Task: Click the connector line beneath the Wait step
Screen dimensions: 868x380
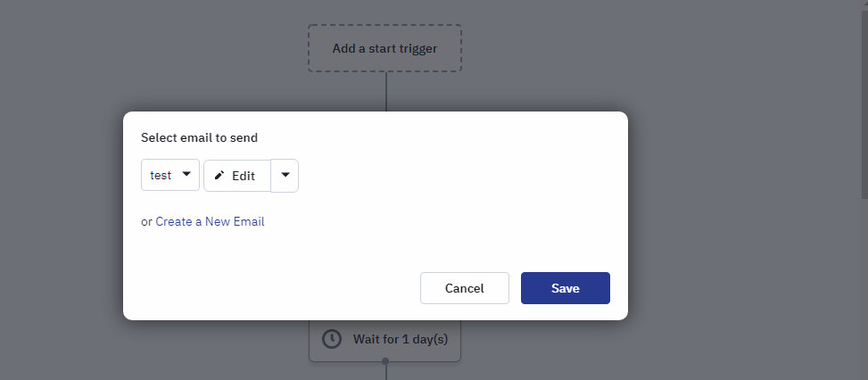Action: (386, 372)
